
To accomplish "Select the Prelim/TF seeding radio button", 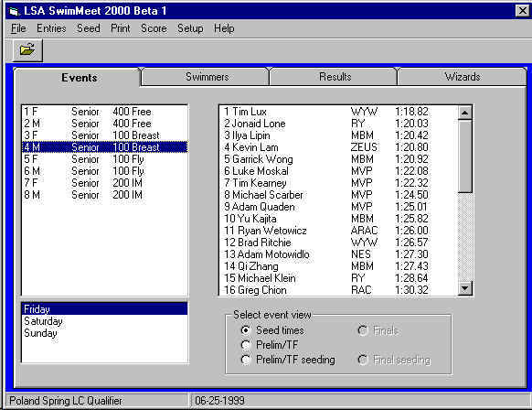I will [x=288, y=360].
